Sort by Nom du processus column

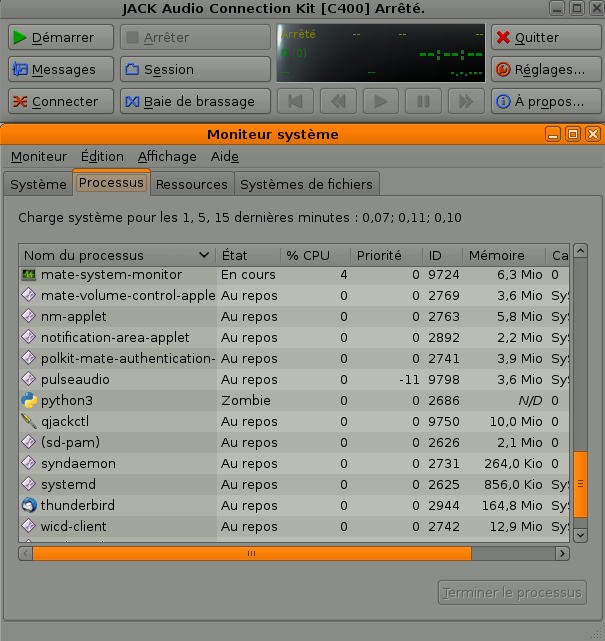tap(117, 256)
